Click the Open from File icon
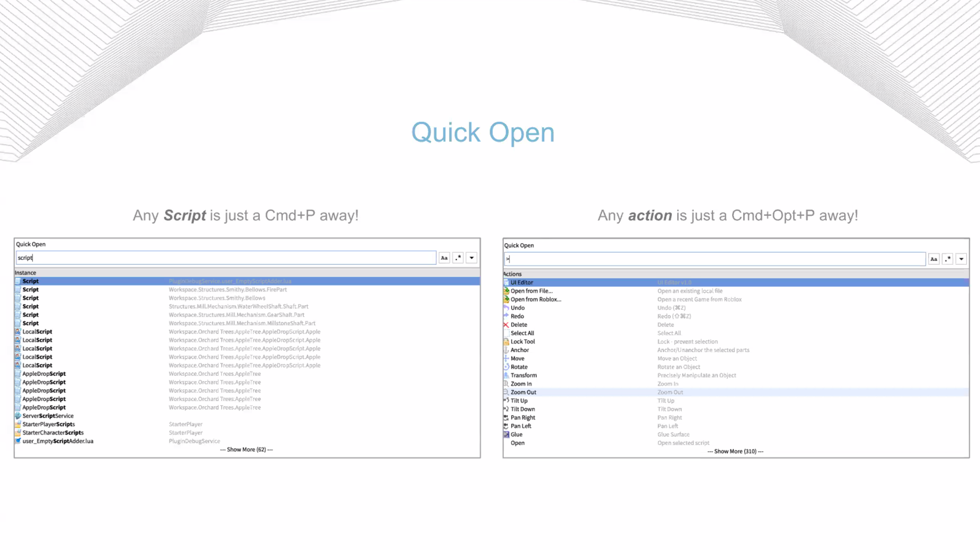Viewport: 980px width, 550px height. tap(506, 291)
